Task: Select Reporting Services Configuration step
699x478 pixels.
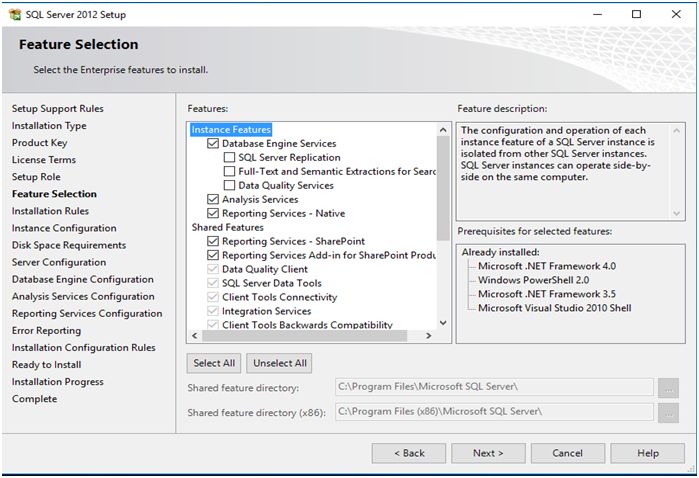Action: [87, 313]
